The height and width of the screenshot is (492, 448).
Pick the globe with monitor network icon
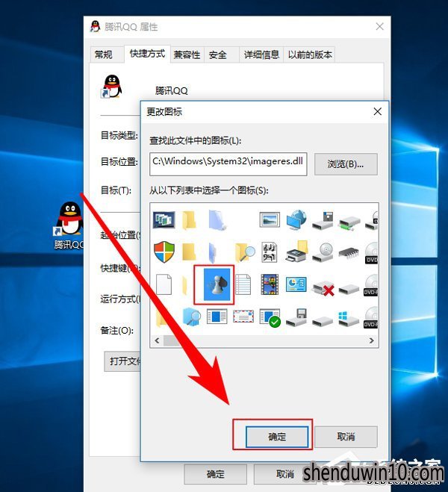coord(296,219)
